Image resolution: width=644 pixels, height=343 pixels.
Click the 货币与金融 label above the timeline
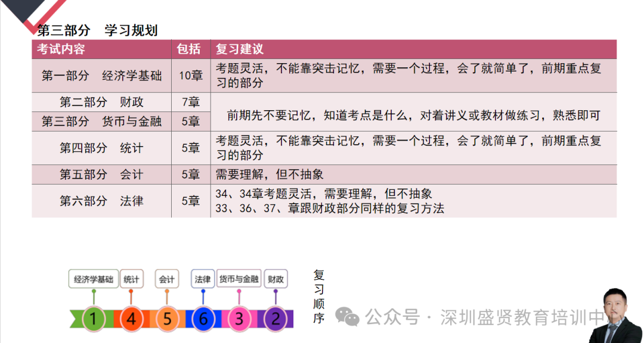[239, 279]
